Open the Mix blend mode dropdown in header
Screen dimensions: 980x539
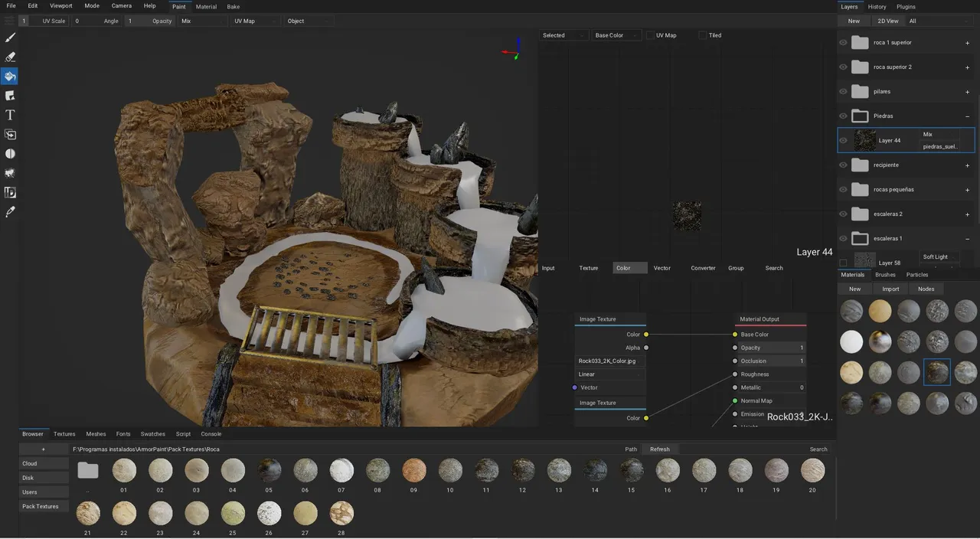202,21
